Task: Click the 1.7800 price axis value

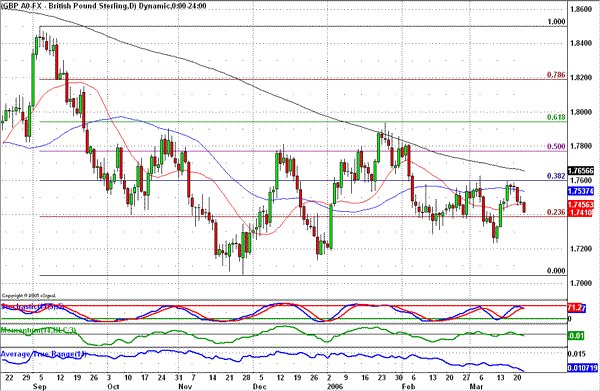Action: [x=581, y=146]
